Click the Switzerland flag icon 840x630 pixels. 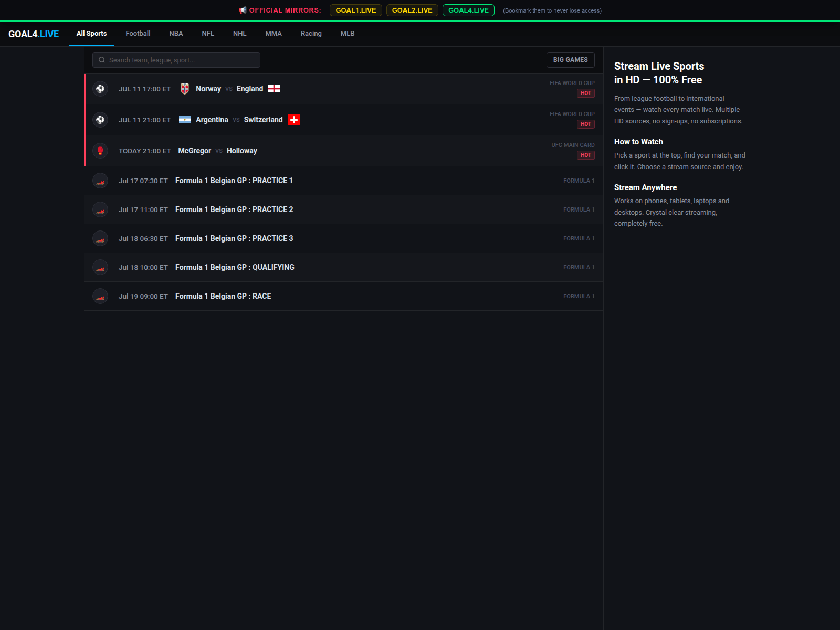click(x=294, y=120)
